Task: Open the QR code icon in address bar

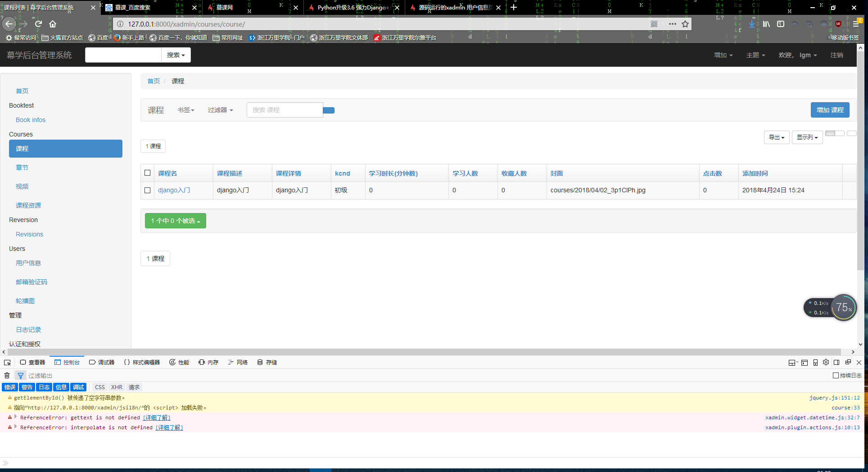Action: pos(654,24)
